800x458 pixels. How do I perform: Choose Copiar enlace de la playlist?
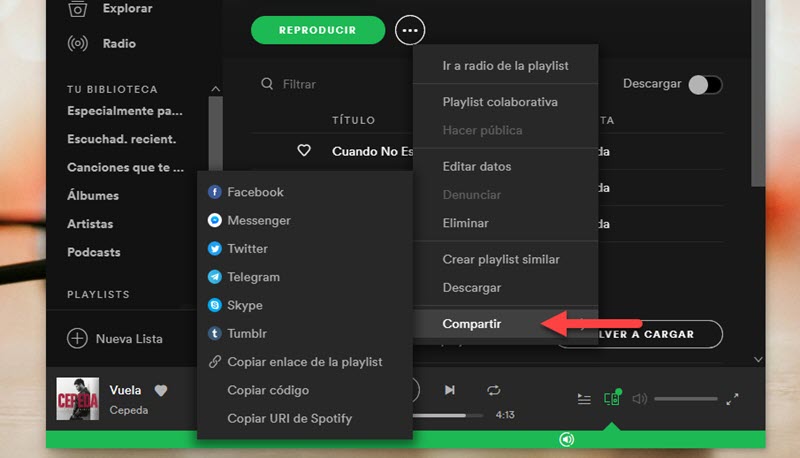304,362
